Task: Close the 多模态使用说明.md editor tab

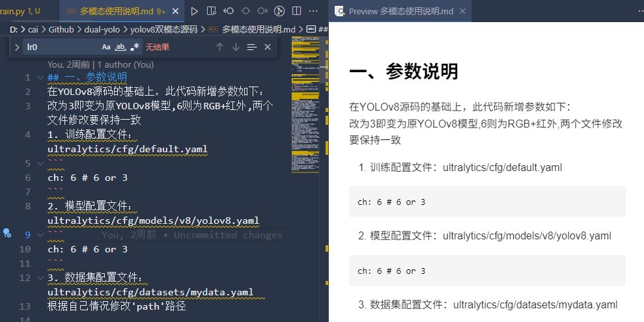Action: [175, 12]
